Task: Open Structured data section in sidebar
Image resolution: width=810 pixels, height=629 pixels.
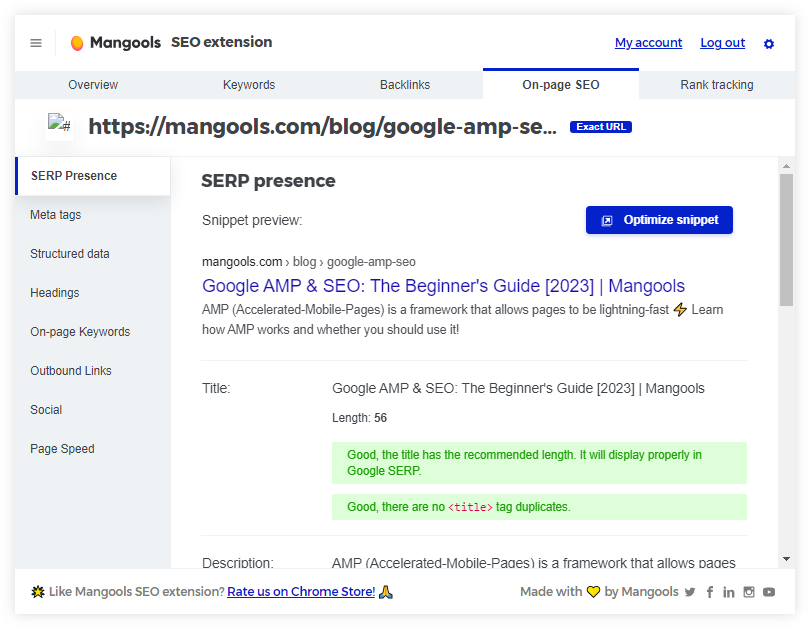Action: tap(93, 254)
